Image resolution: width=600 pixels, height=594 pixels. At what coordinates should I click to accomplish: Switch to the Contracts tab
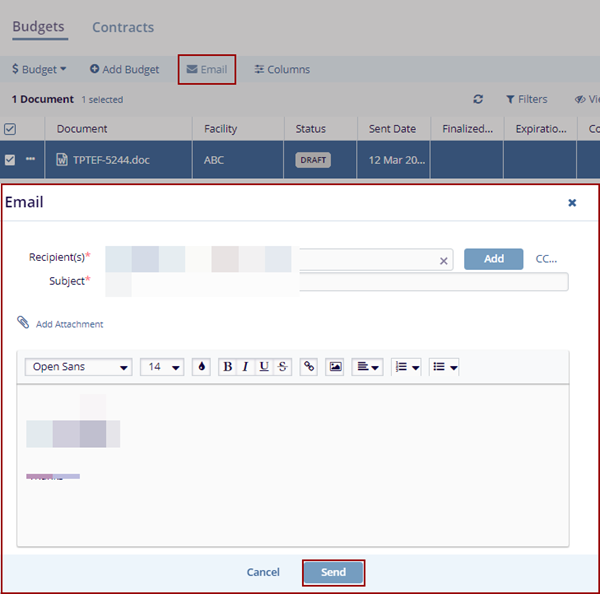[x=123, y=27]
